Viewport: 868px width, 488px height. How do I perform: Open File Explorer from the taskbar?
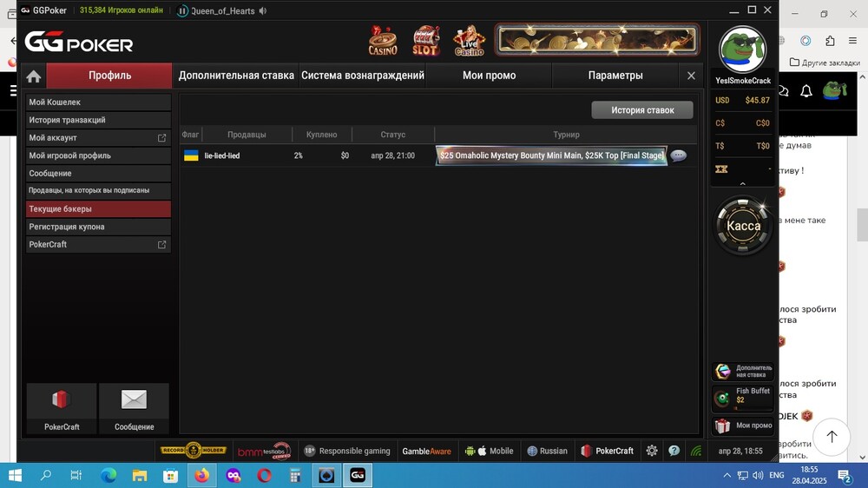pyautogui.click(x=140, y=475)
